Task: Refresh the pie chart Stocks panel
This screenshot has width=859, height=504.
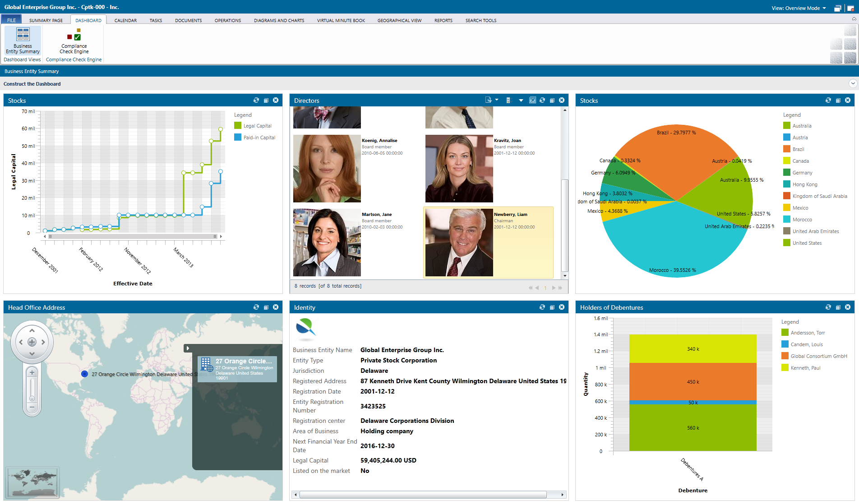Action: pyautogui.click(x=828, y=100)
